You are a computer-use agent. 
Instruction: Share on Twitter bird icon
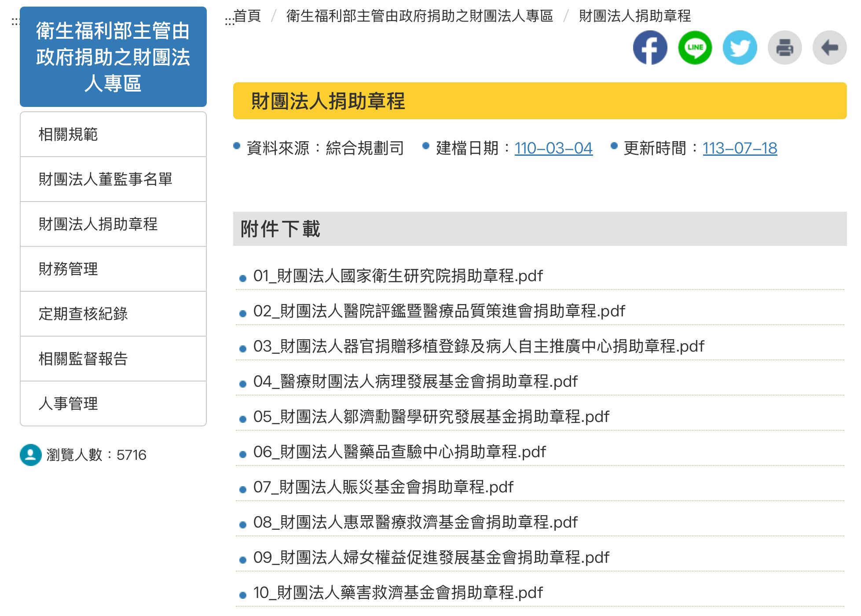740,48
